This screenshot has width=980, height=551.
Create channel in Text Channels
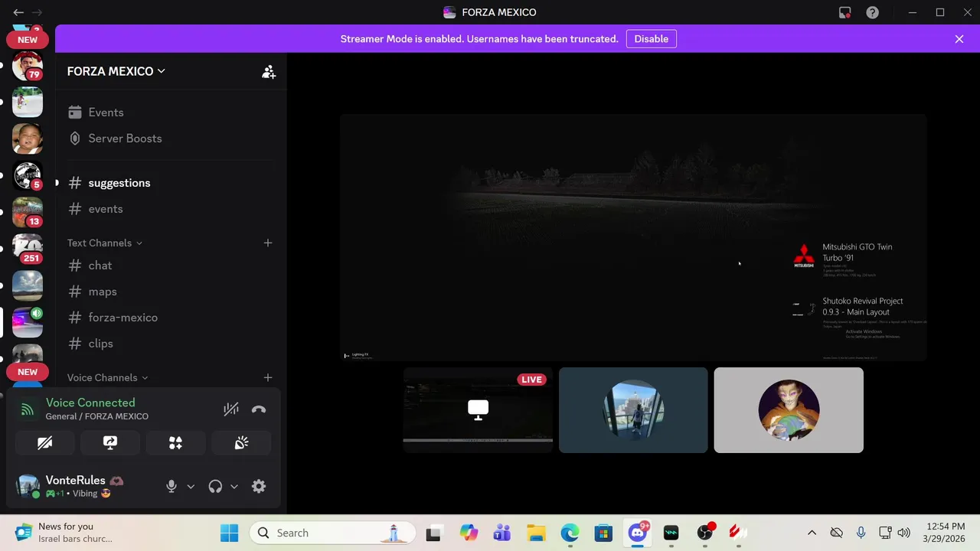point(268,243)
